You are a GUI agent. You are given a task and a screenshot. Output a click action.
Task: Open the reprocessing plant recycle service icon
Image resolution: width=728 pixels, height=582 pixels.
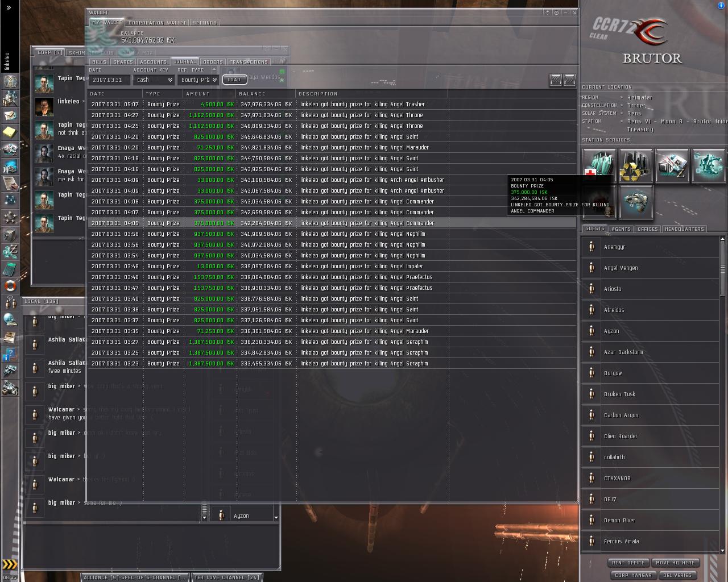636,165
